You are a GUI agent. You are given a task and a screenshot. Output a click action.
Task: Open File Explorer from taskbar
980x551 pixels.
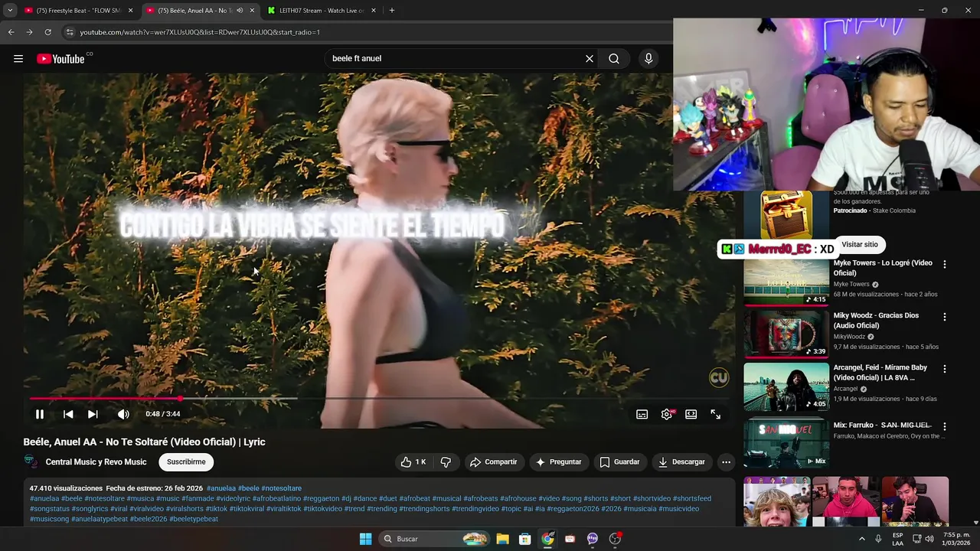502,539
